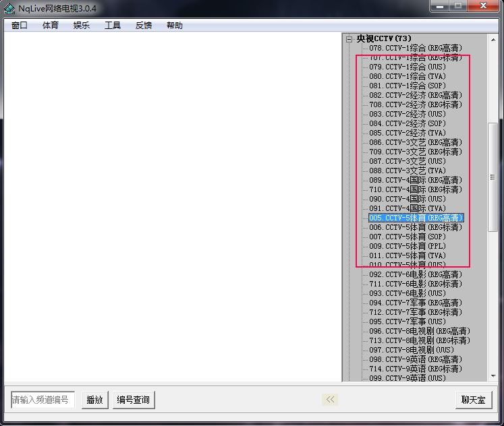
Task: Click the channel list scrollbar thumb
Action: (x=493, y=177)
